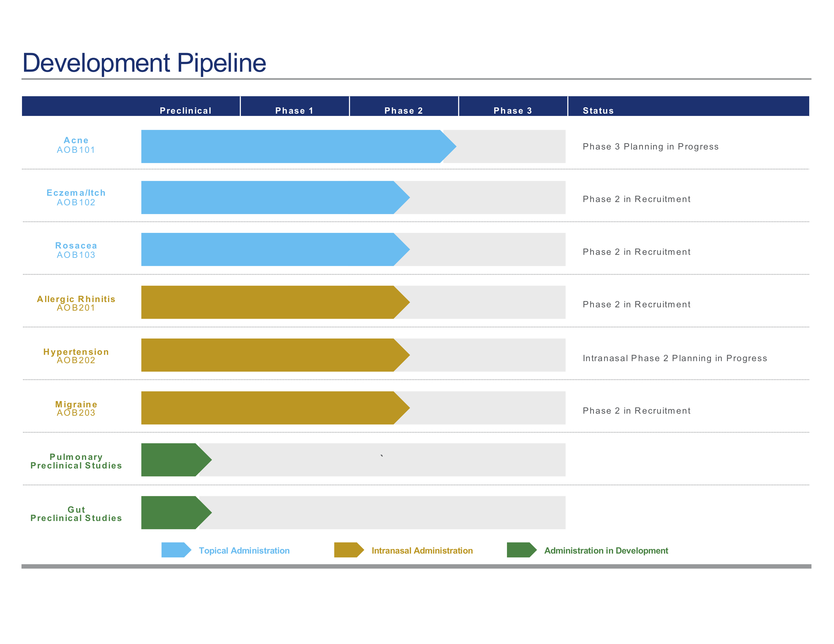The image size is (834, 644).
Task: Click the Migraine AOB203 row label
Action: click(x=76, y=408)
